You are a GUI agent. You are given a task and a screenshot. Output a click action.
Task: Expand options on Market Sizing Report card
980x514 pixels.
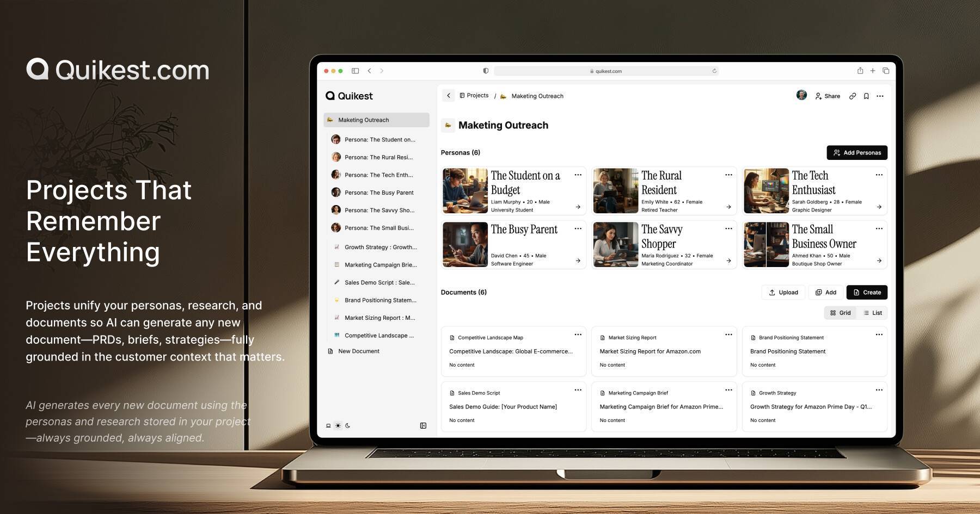click(x=728, y=335)
